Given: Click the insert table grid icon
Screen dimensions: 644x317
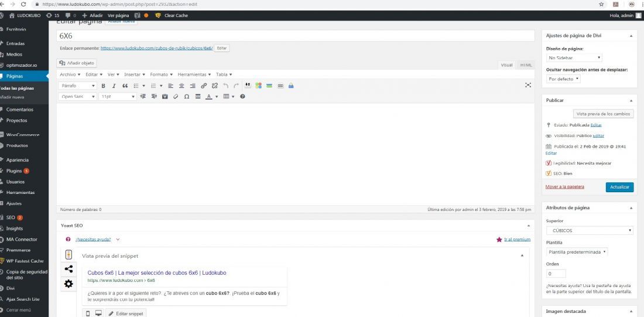Looking at the screenshot, I should [x=226, y=97].
